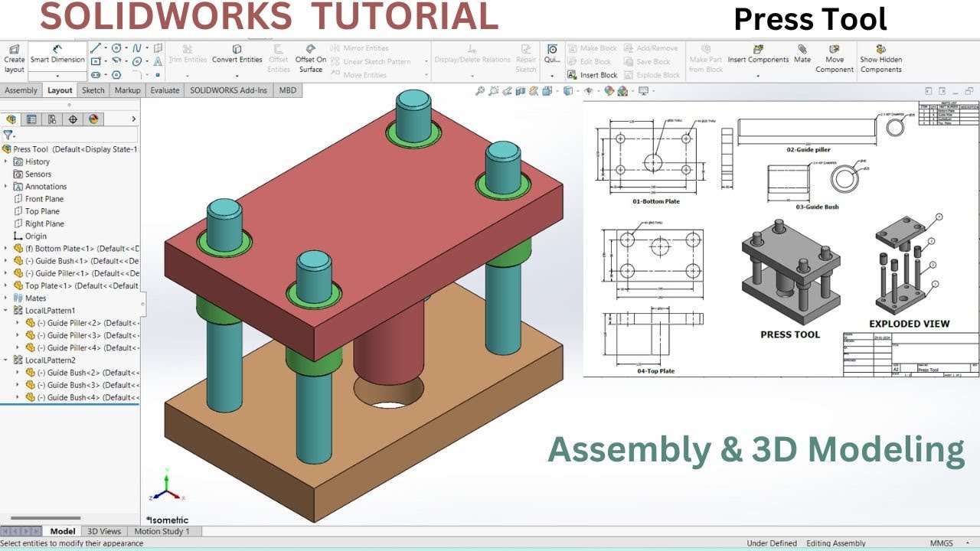This screenshot has height=551, width=980.
Task: Select Guide Bush<4> in the tree
Action: coord(83,397)
